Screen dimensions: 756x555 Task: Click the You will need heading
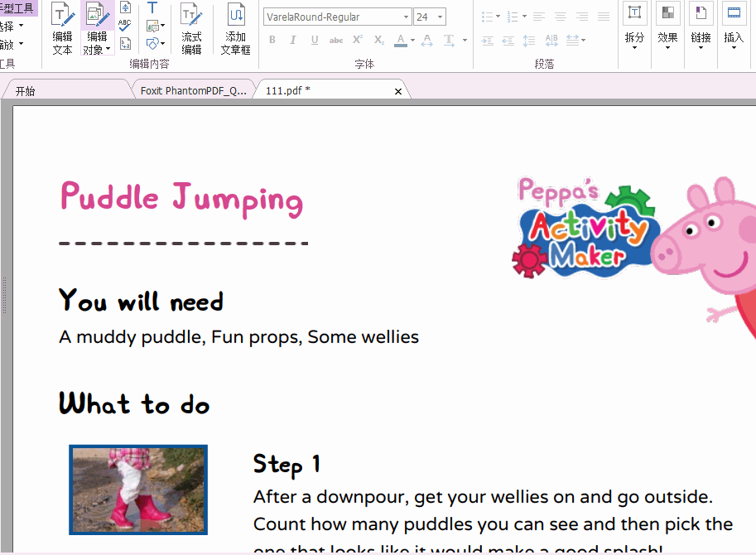(x=141, y=301)
